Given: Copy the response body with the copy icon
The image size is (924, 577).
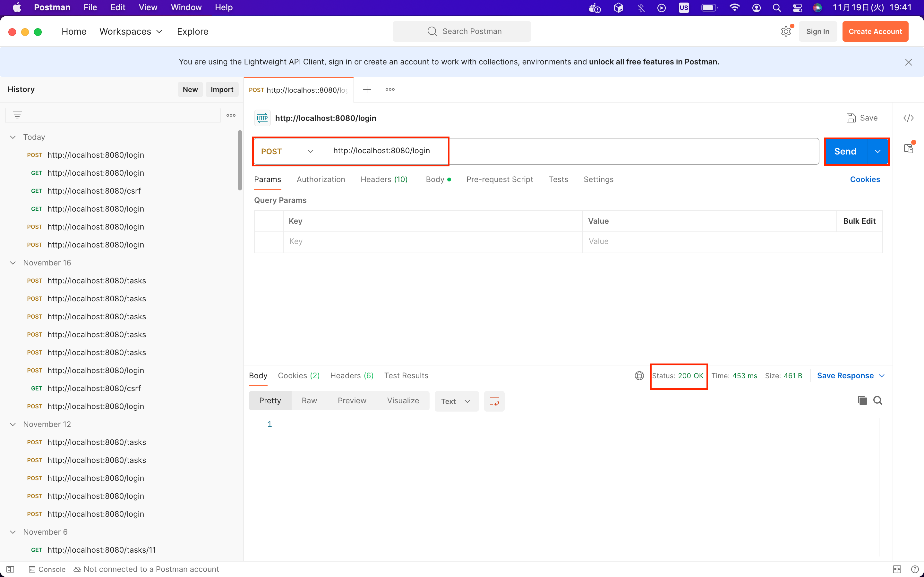Looking at the screenshot, I should tap(862, 400).
